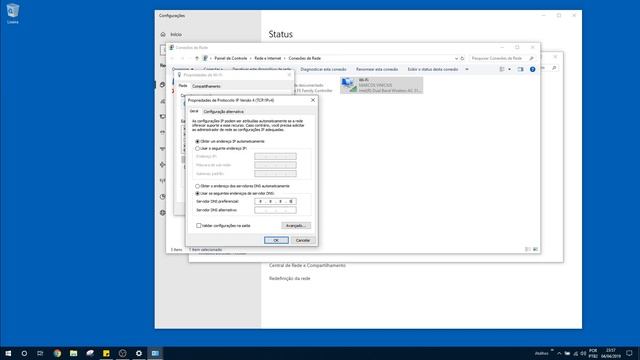Open the address bar history dropdown
Image resolution: width=640 pixels, height=360 pixels.
456,58
